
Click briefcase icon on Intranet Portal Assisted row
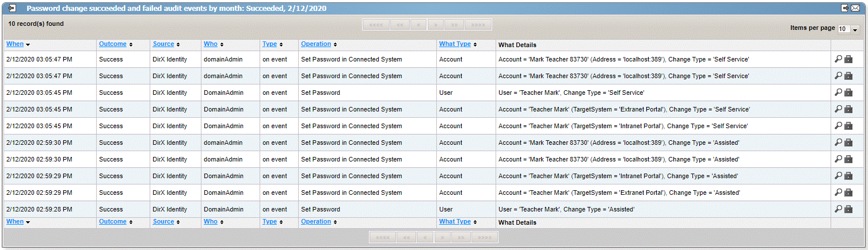coord(848,176)
